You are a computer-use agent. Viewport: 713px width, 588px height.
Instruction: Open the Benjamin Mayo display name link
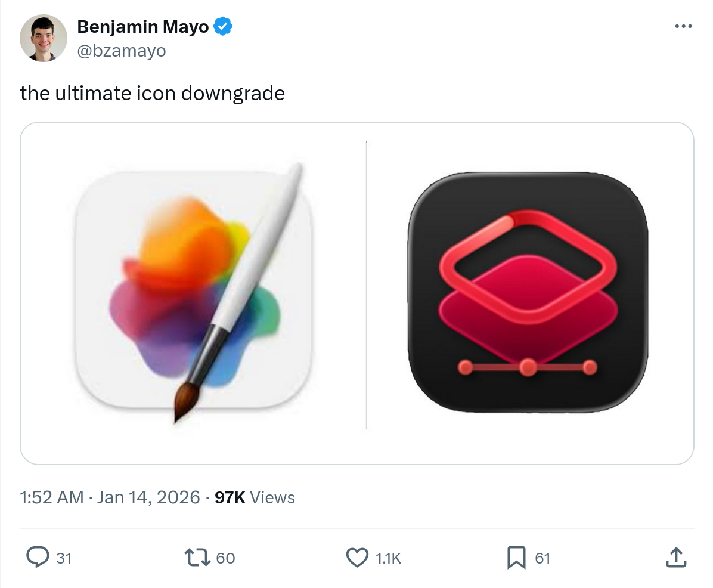(143, 27)
